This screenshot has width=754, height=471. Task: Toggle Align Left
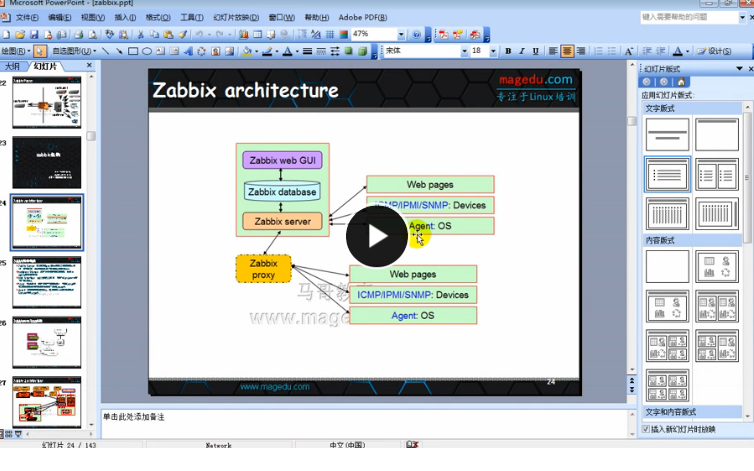[x=553, y=51]
